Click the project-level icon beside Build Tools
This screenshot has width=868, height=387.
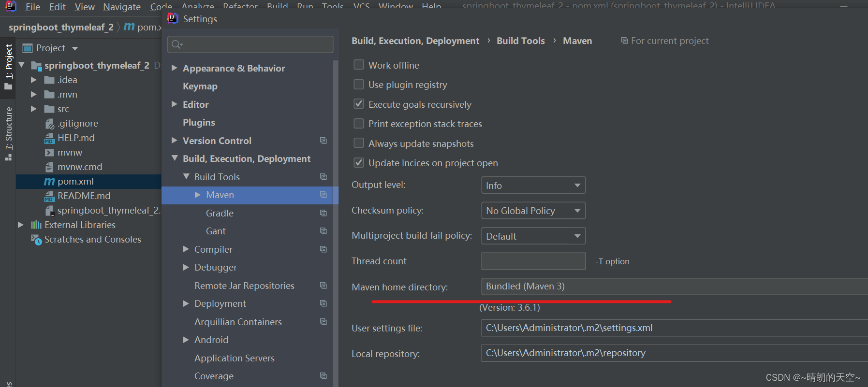point(324,177)
